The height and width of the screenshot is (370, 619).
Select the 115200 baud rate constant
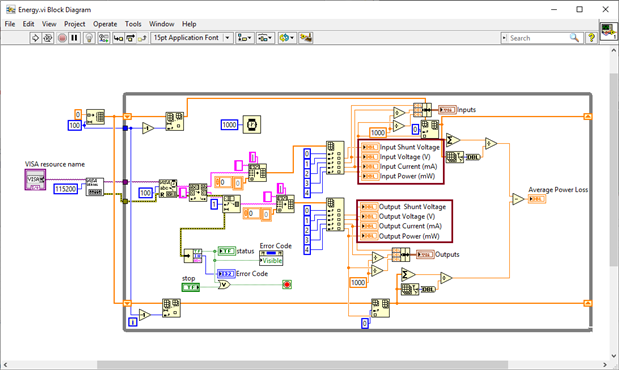[66, 189]
